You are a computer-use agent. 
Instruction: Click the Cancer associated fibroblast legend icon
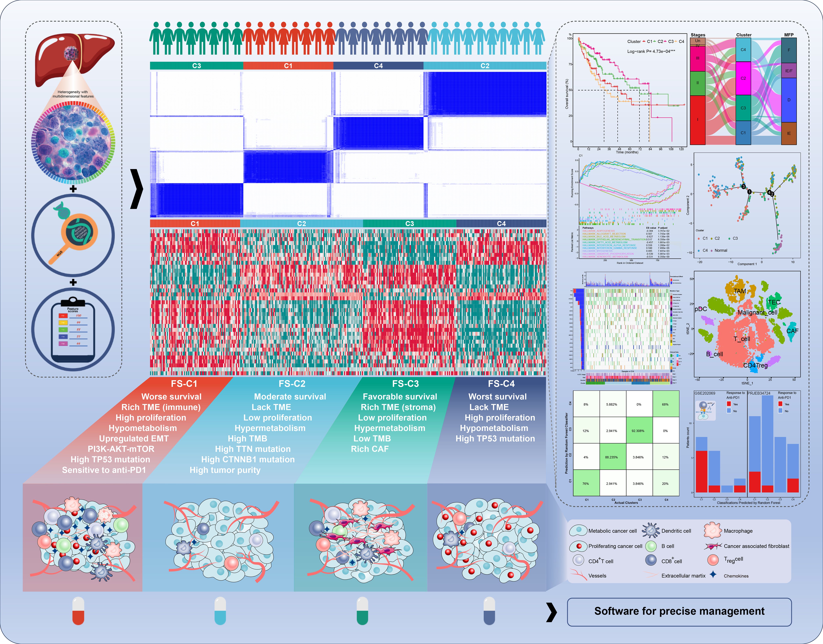[x=713, y=546]
